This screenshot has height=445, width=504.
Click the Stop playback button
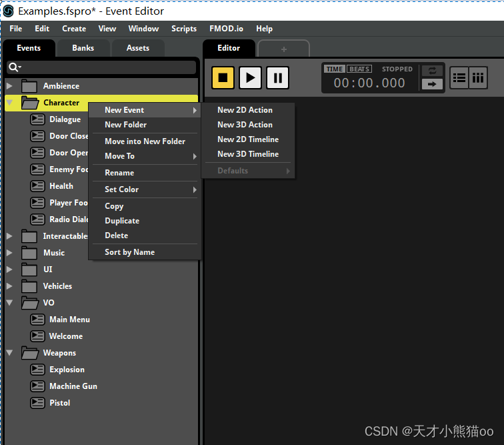223,77
